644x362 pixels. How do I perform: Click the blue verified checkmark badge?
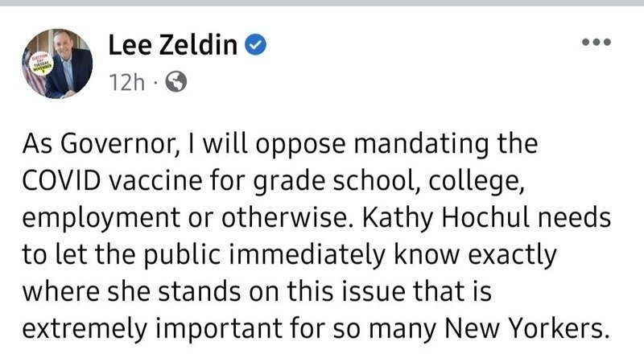(255, 44)
